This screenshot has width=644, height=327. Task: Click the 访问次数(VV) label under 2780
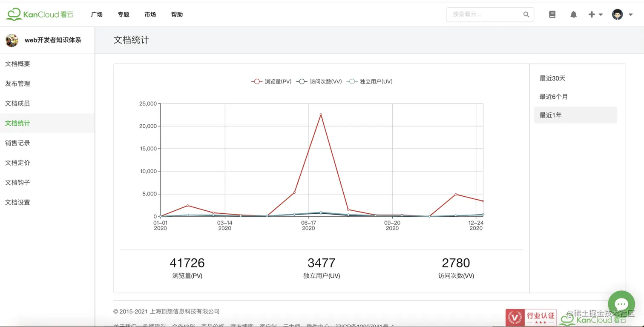pyautogui.click(x=456, y=276)
